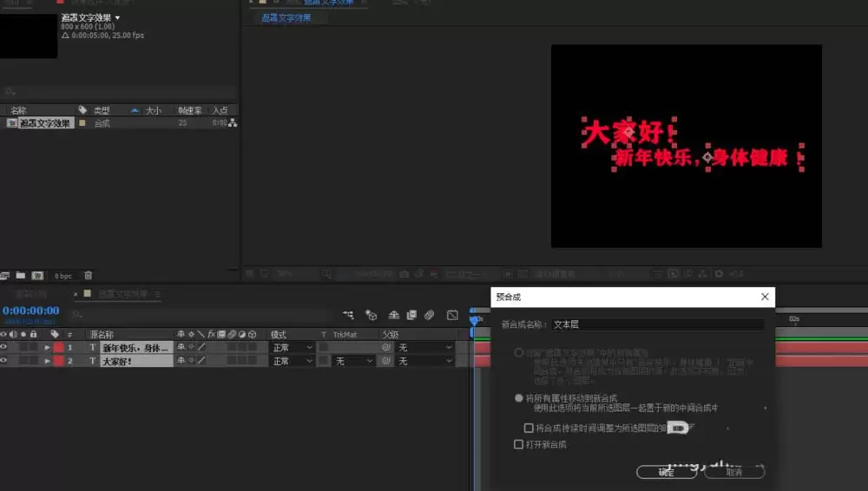Hide layer 1 using its eye icon
This screenshot has width=868, height=491.
pos(3,347)
